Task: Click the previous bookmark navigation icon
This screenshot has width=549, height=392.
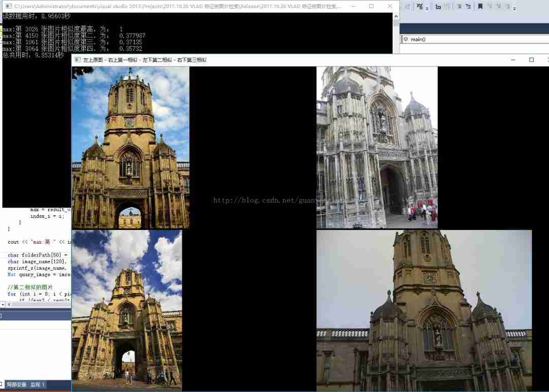Action: [490, 7]
